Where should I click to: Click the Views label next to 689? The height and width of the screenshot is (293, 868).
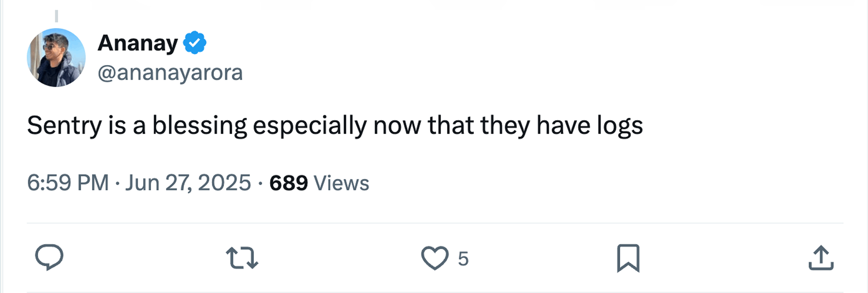[x=341, y=183]
